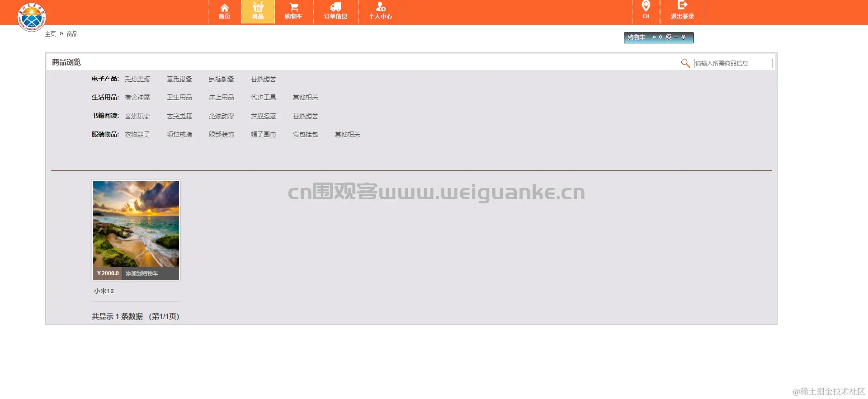Filter by 衣物鞋子 category

(137, 135)
